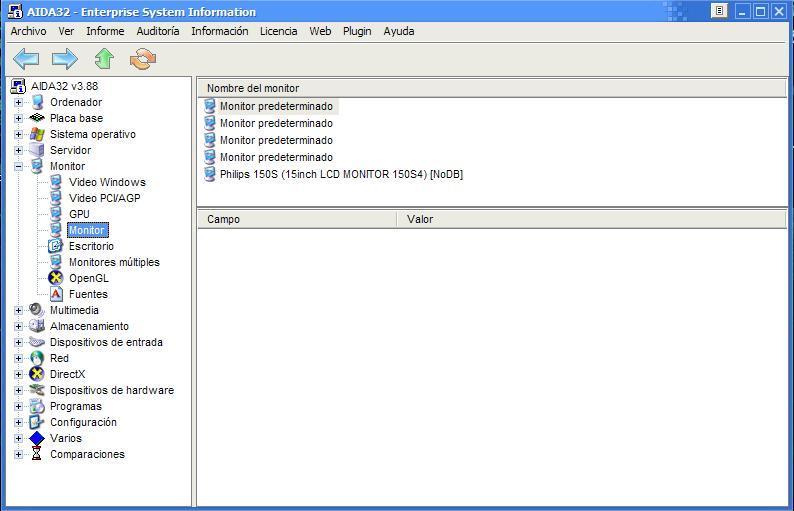Select the Philips 150S monitor entry

tap(341, 174)
